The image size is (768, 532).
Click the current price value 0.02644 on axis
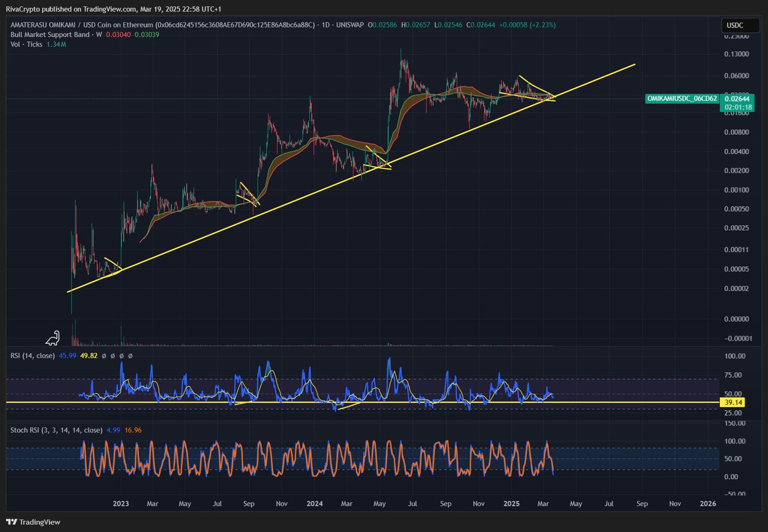(739, 98)
